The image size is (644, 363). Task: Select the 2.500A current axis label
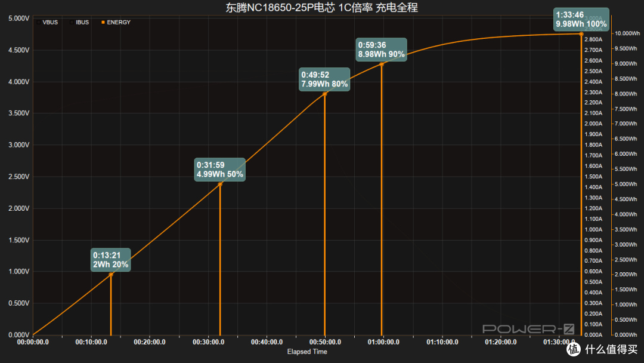(593, 71)
